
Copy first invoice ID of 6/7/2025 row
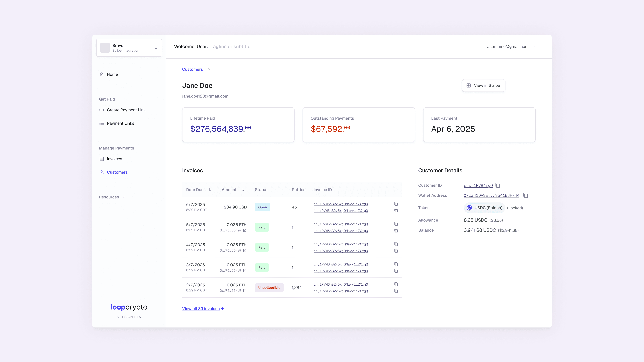[x=396, y=204]
